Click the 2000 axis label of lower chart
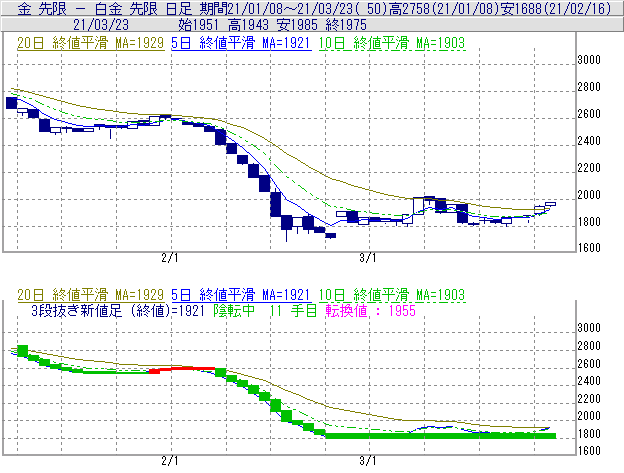Image resolution: width=624 pixels, height=473 pixels. tap(589, 416)
